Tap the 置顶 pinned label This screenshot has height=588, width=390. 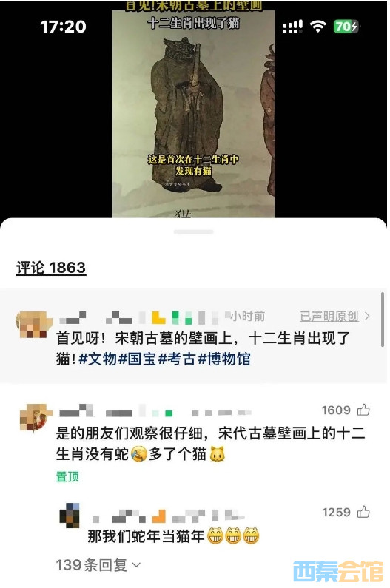[x=67, y=476]
